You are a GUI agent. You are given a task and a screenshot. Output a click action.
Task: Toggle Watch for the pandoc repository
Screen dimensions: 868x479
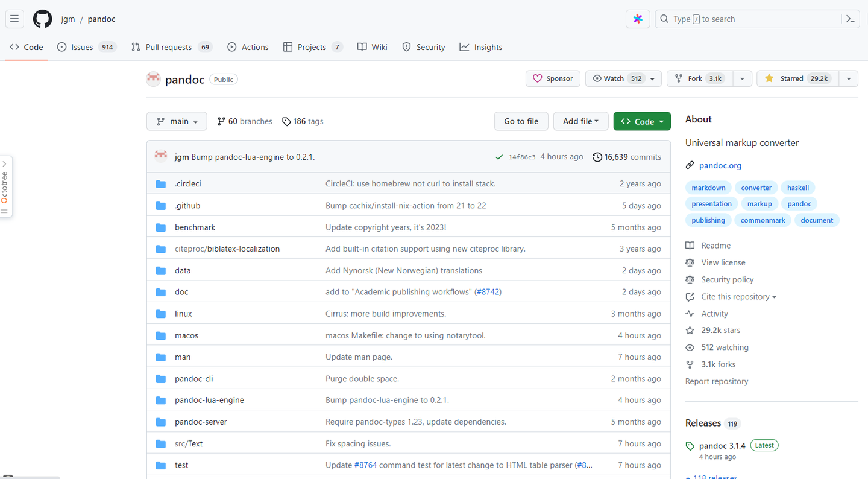pos(617,78)
